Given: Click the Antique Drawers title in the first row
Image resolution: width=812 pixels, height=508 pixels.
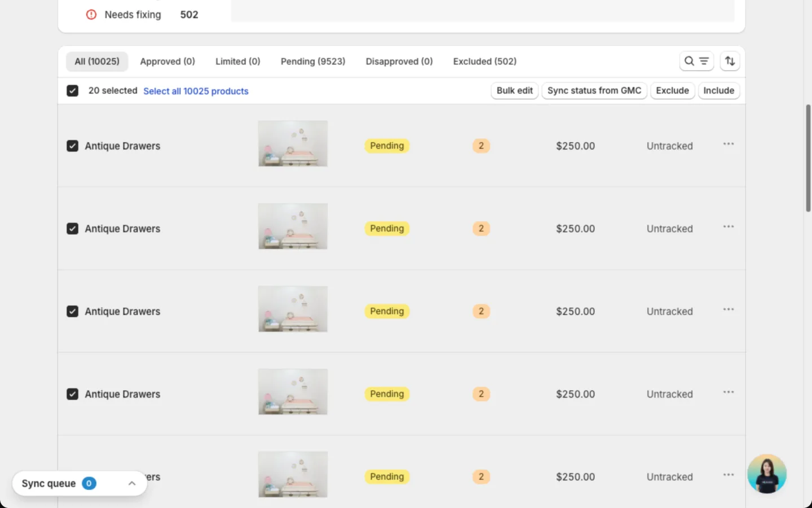Looking at the screenshot, I should [x=122, y=146].
